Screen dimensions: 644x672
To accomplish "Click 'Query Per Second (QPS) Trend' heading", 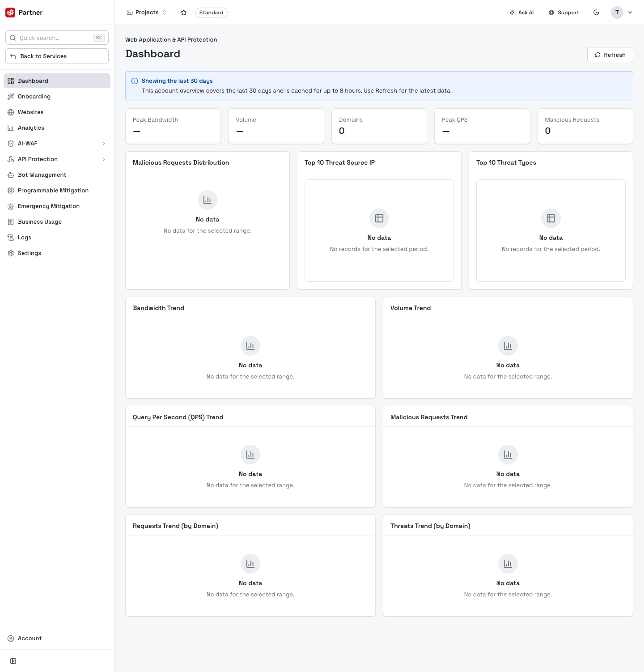I will (x=178, y=417).
